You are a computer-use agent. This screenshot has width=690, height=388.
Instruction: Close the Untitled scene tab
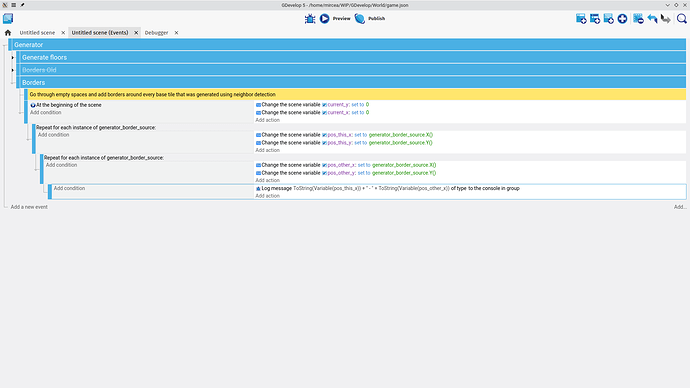(x=63, y=33)
